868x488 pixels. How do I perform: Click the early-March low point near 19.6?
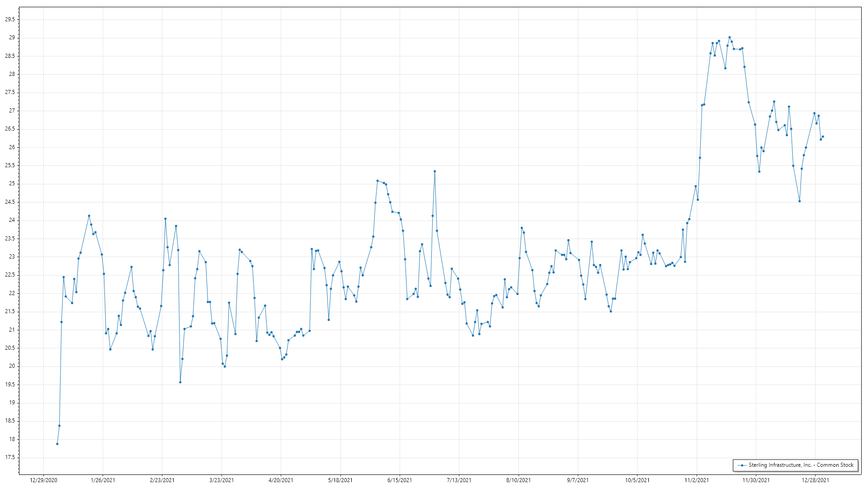point(180,382)
